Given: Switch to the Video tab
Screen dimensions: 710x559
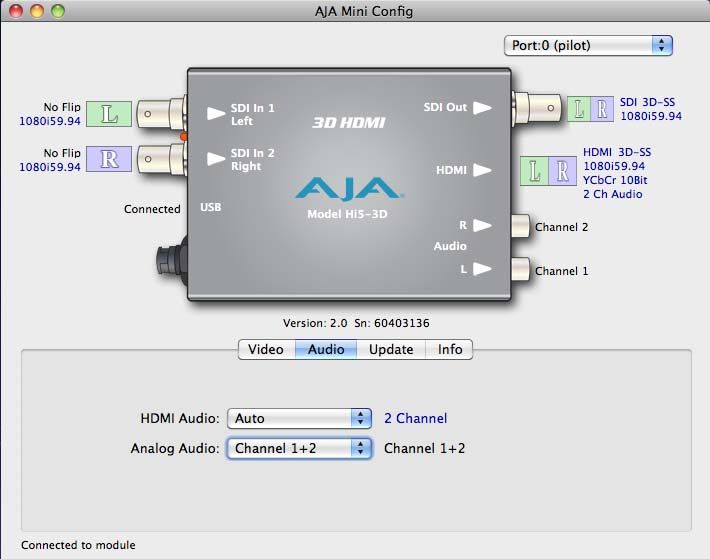Looking at the screenshot, I should (x=266, y=349).
